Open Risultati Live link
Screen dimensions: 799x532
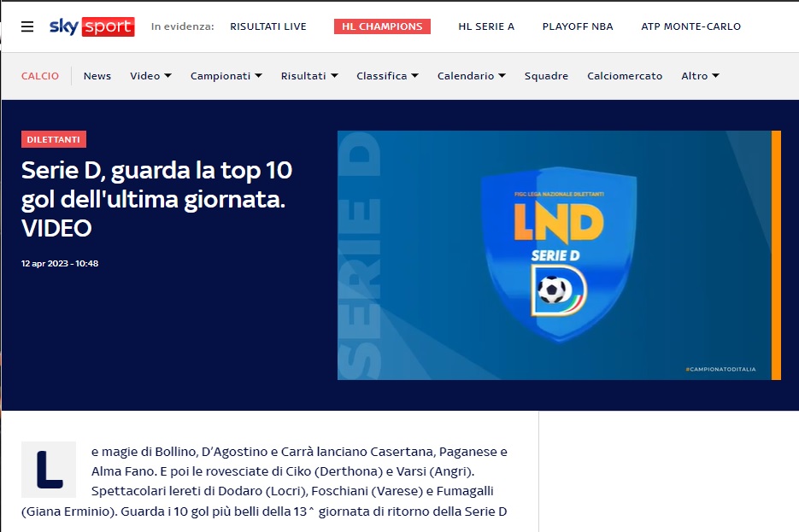click(267, 26)
